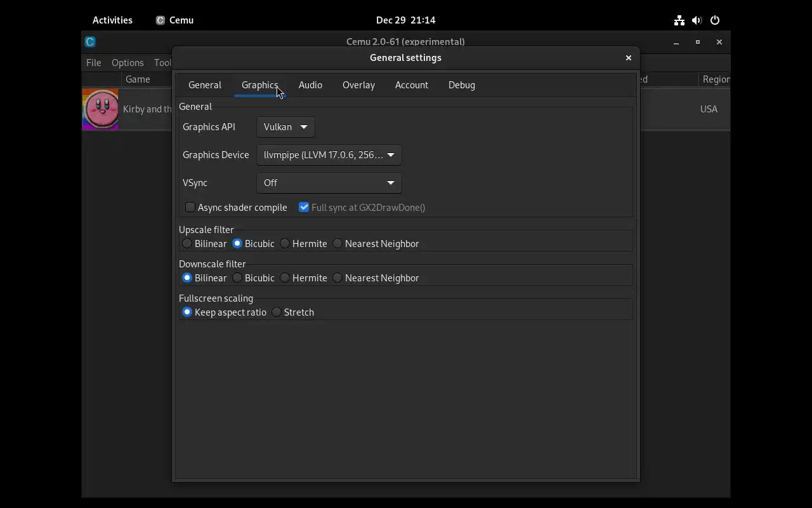Click the Cemu app icon in top bar
The image size is (812, 508).
point(160,20)
